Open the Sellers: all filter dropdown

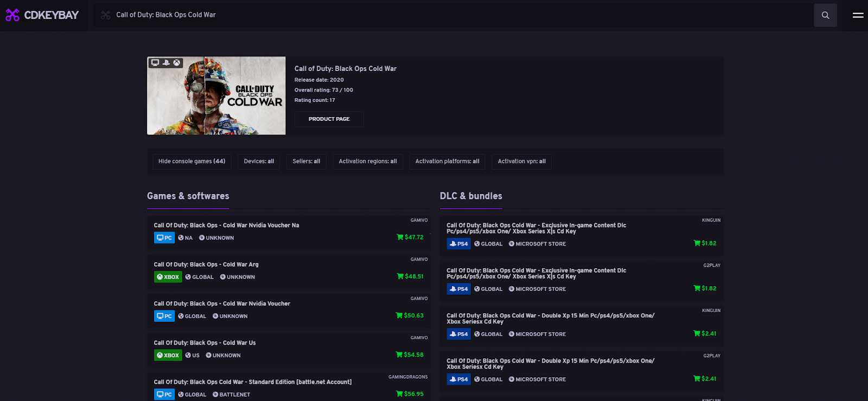pyautogui.click(x=307, y=161)
